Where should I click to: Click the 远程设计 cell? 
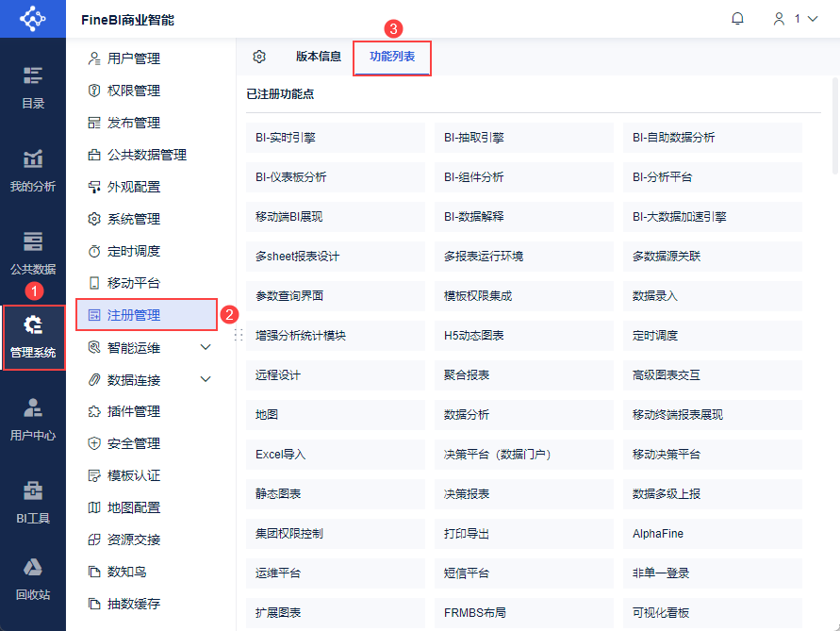[x=336, y=375]
